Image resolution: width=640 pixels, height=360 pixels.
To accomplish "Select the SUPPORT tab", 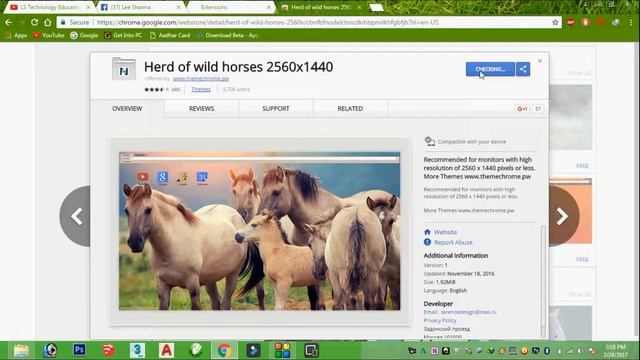I will pos(276,109).
